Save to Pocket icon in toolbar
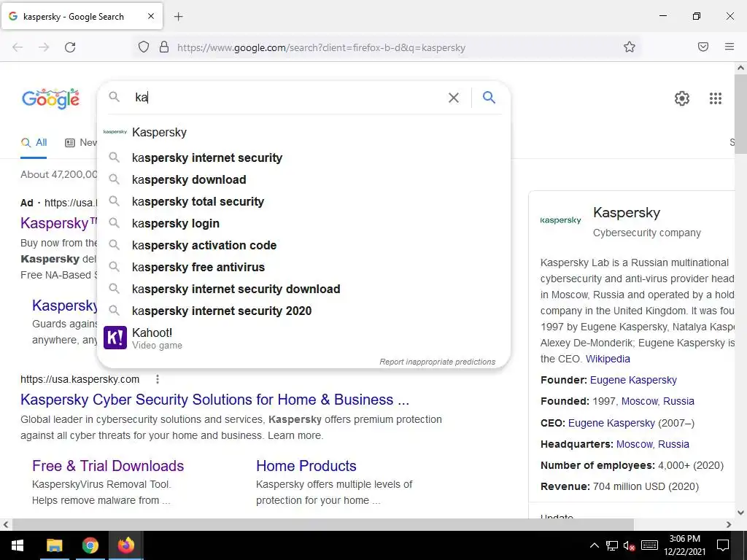 point(703,47)
